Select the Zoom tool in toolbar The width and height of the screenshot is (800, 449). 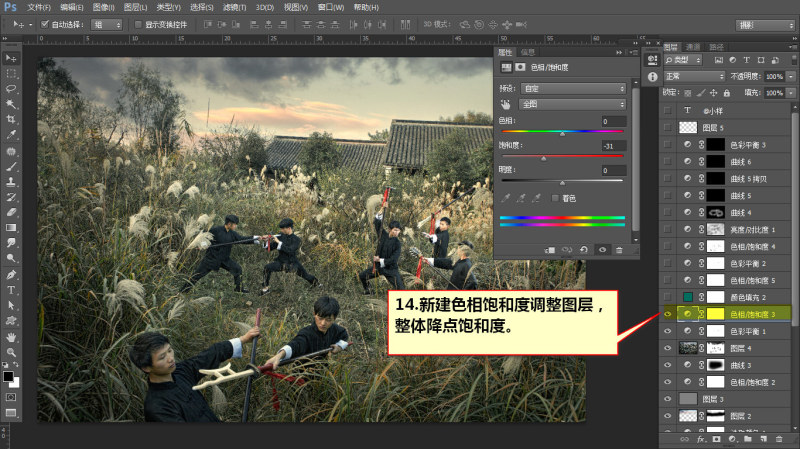(x=11, y=353)
